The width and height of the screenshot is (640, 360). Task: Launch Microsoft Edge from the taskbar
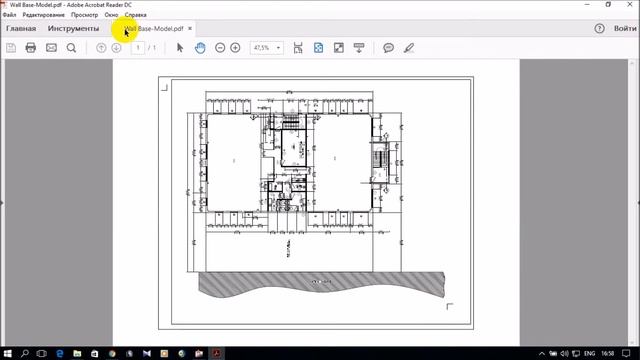click(x=60, y=353)
